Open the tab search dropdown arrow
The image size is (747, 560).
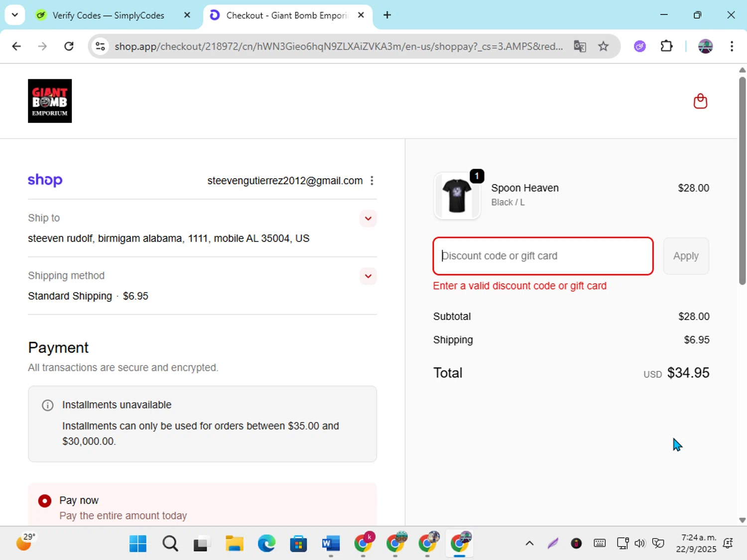click(15, 15)
